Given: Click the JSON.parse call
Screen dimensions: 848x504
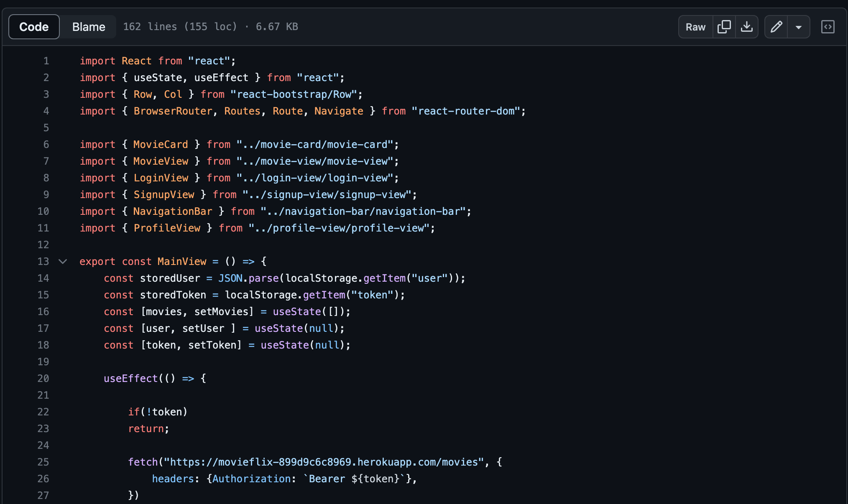Looking at the screenshot, I should point(248,278).
